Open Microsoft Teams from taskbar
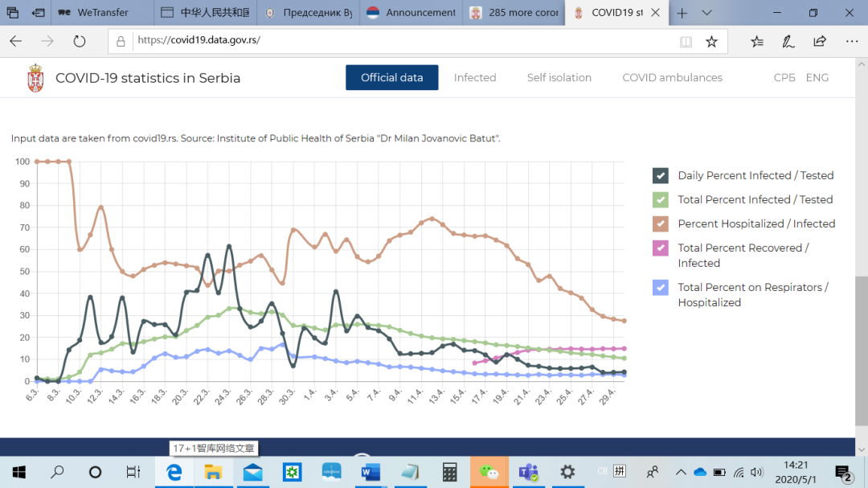Screen dimensions: 868x488 (529, 472)
